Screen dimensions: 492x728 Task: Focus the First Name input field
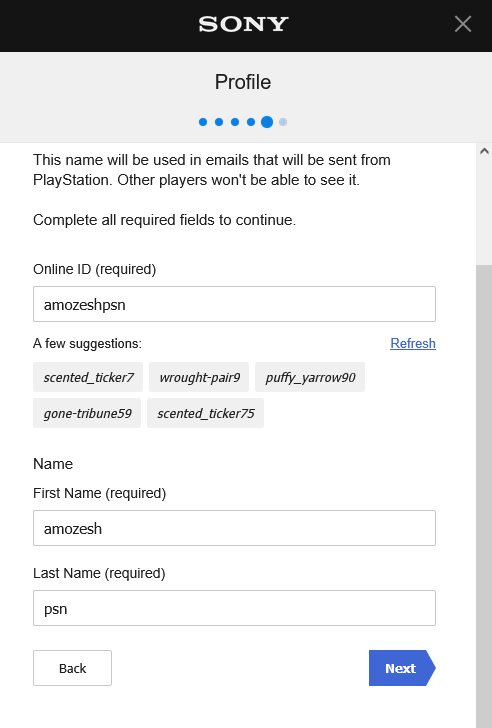pyautogui.click(x=234, y=528)
